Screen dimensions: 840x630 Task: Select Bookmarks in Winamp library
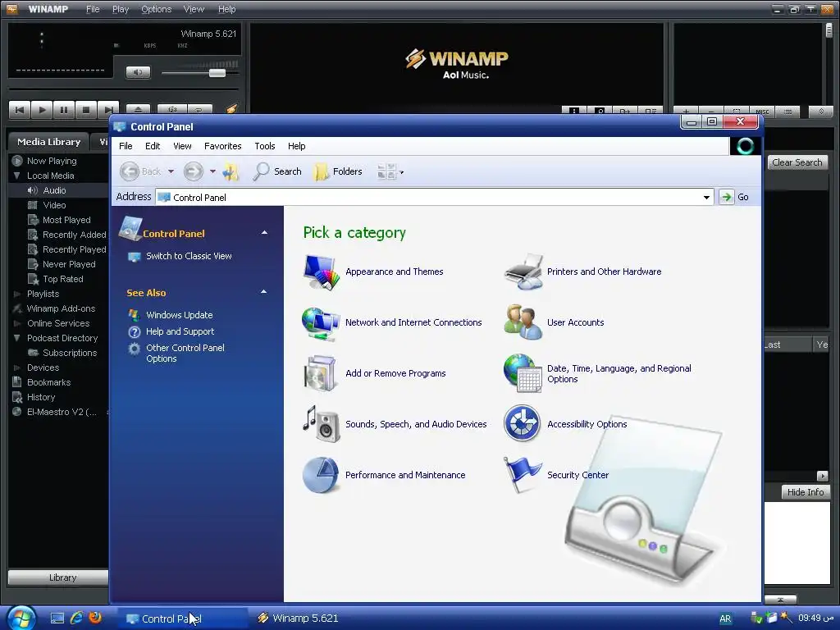click(x=48, y=382)
